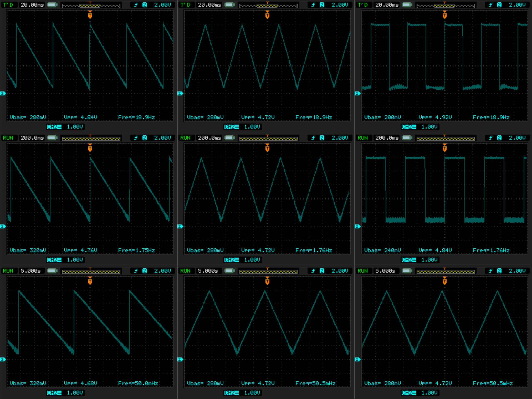
Task: Click the channel 2 ground marker in the 20ms triangle scope
Action: pos(180,93)
